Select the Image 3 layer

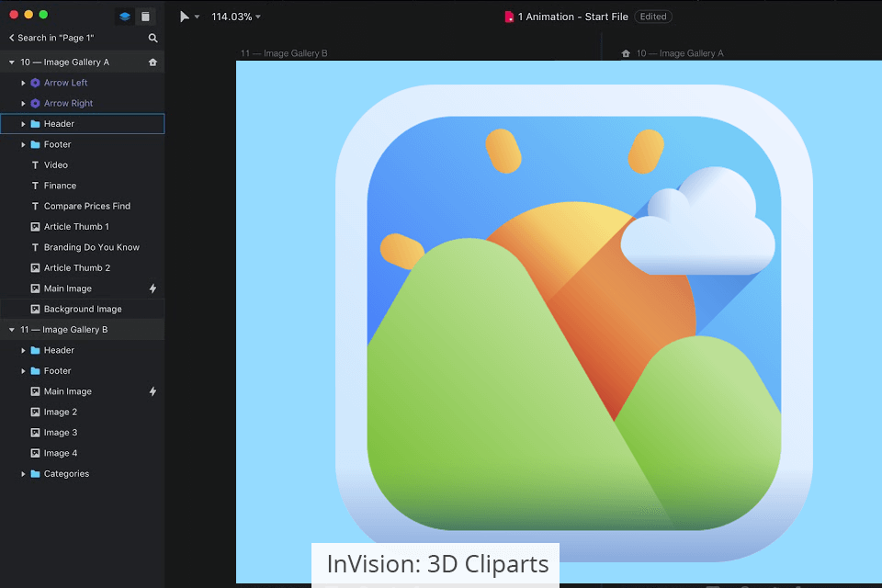coord(82,433)
